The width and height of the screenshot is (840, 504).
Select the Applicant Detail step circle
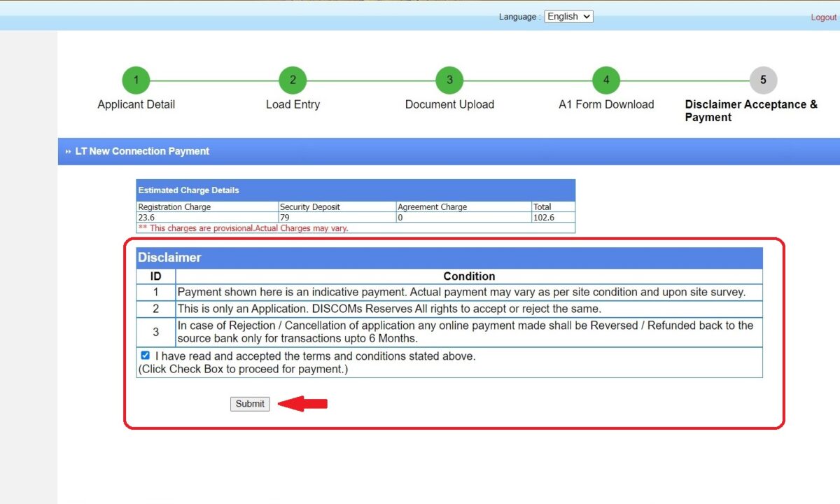pos(135,80)
